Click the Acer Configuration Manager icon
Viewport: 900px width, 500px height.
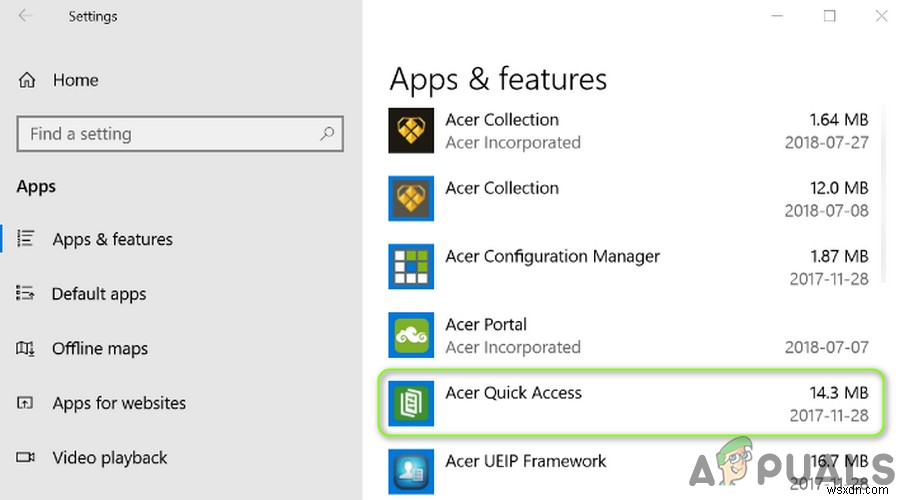411,267
